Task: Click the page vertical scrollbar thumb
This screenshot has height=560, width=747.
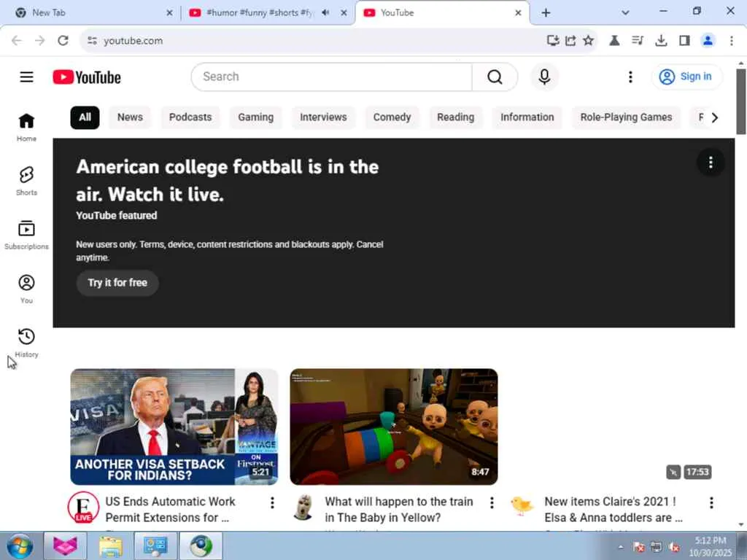Action: point(741,101)
